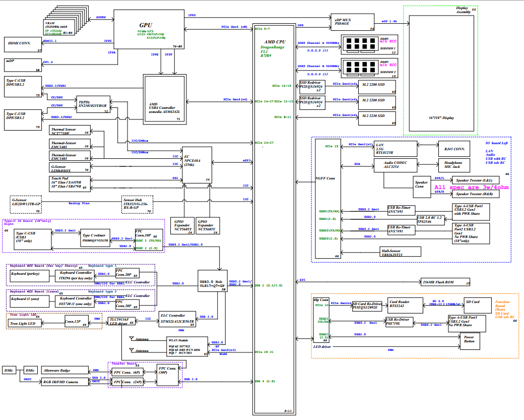Screen dimensions: 524x420
Task: Click the VRAM GDDR6 memory stack
Action: pyautogui.click(x=66, y=21)
